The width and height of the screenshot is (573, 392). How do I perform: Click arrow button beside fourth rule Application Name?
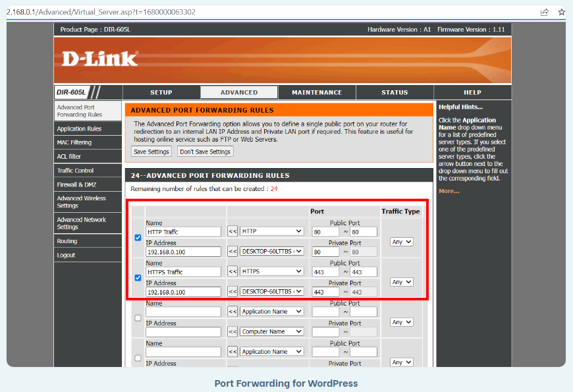click(x=232, y=352)
